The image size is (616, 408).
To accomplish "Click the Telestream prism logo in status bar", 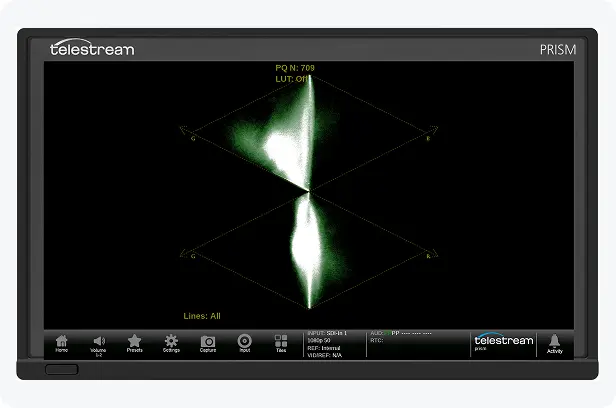I will tap(504, 342).
